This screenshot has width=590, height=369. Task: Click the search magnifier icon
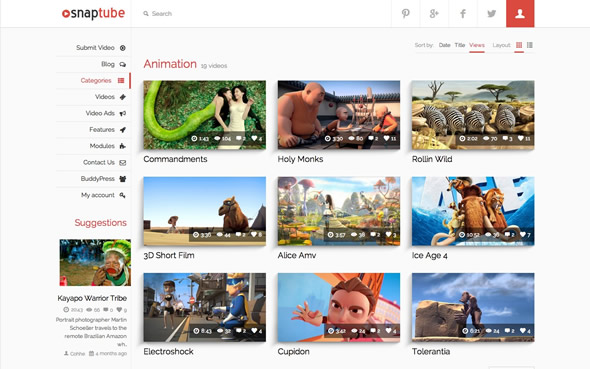[146, 14]
